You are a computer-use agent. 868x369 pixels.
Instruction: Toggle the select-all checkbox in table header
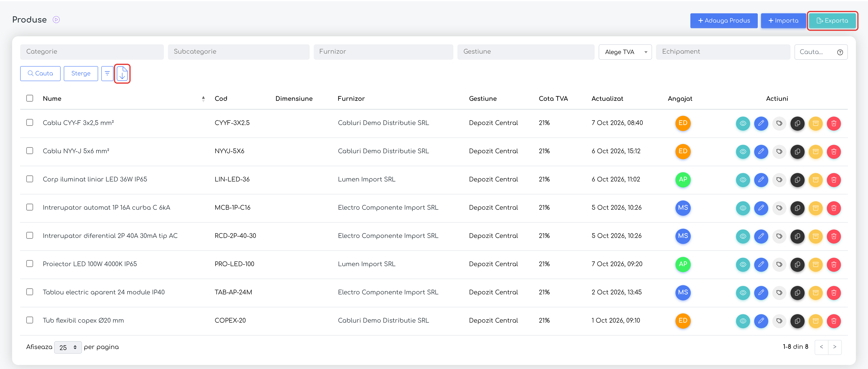[x=30, y=98]
